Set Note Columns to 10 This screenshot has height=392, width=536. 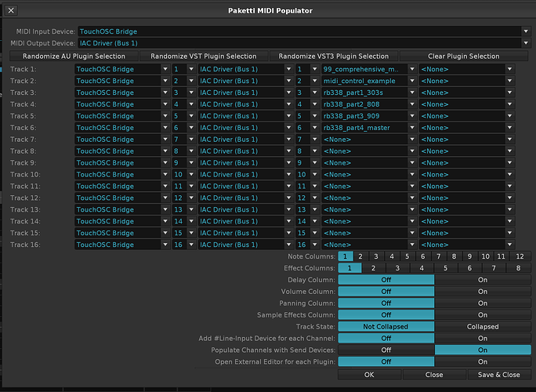[x=485, y=256]
